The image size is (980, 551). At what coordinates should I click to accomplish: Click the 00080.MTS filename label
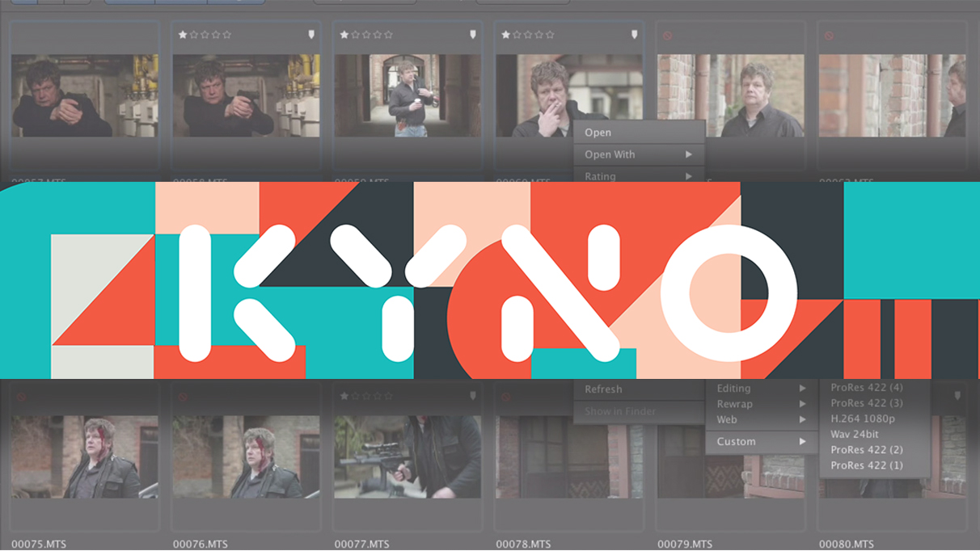point(847,545)
